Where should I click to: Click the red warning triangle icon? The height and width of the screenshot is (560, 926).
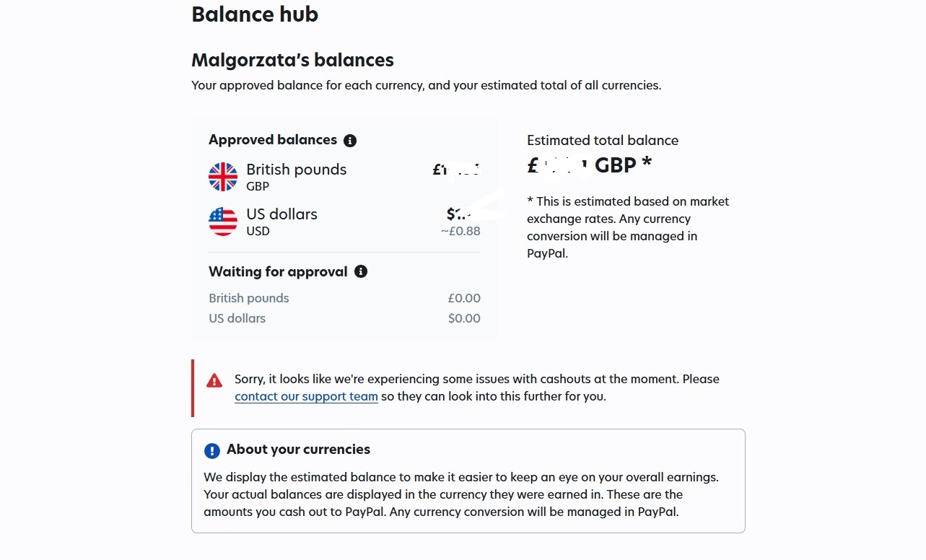tap(214, 381)
